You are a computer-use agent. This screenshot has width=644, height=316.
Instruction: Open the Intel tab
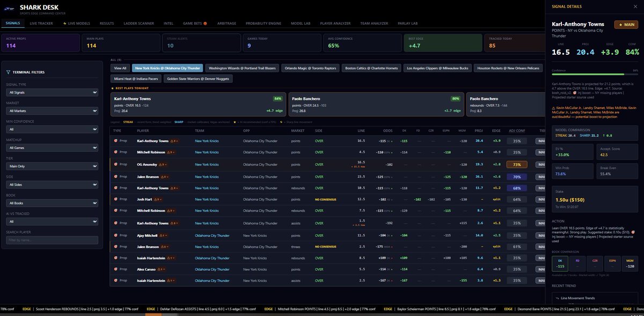click(x=169, y=24)
